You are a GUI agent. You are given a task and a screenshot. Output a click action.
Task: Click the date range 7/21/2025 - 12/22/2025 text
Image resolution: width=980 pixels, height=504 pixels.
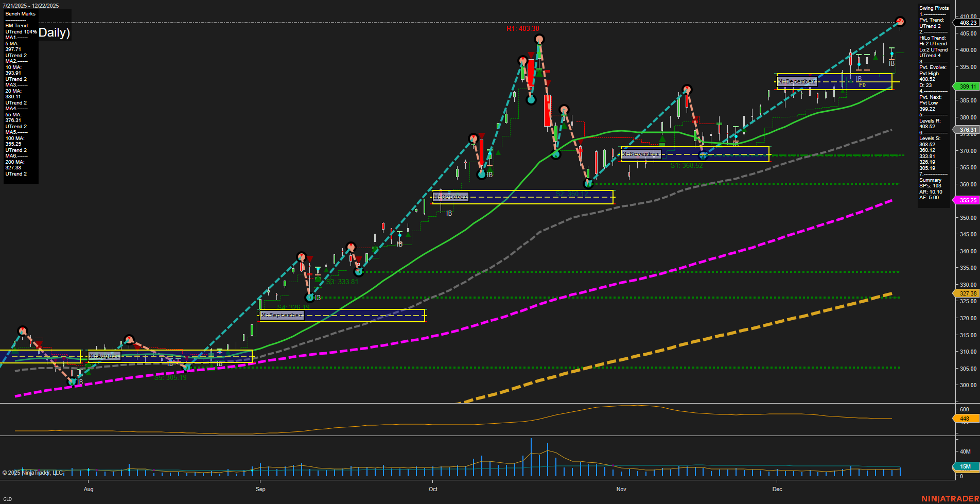32,5
